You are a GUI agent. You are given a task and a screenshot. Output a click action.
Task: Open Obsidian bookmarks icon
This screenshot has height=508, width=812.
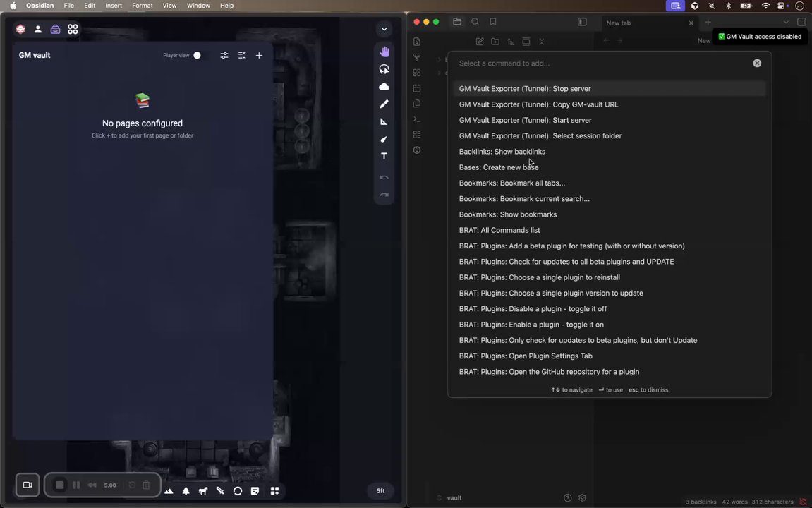[493, 22]
